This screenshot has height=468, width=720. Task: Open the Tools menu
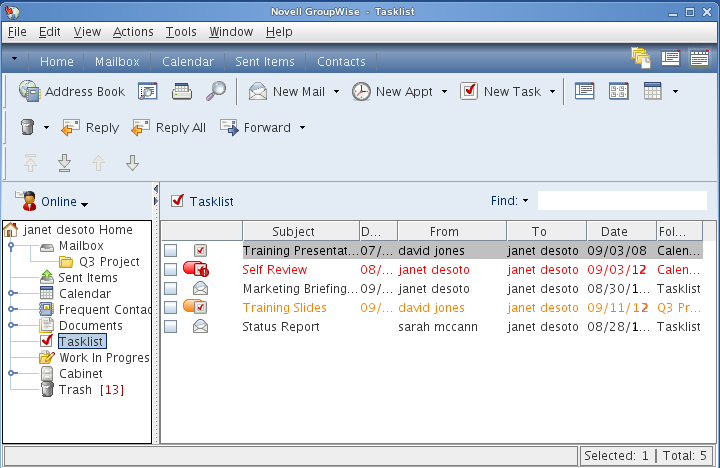pos(181,32)
